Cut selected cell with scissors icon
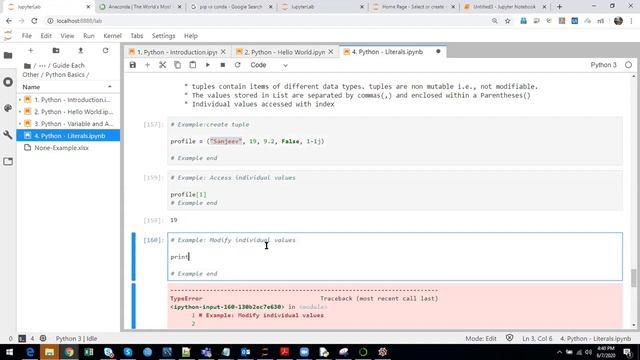 [x=162, y=65]
